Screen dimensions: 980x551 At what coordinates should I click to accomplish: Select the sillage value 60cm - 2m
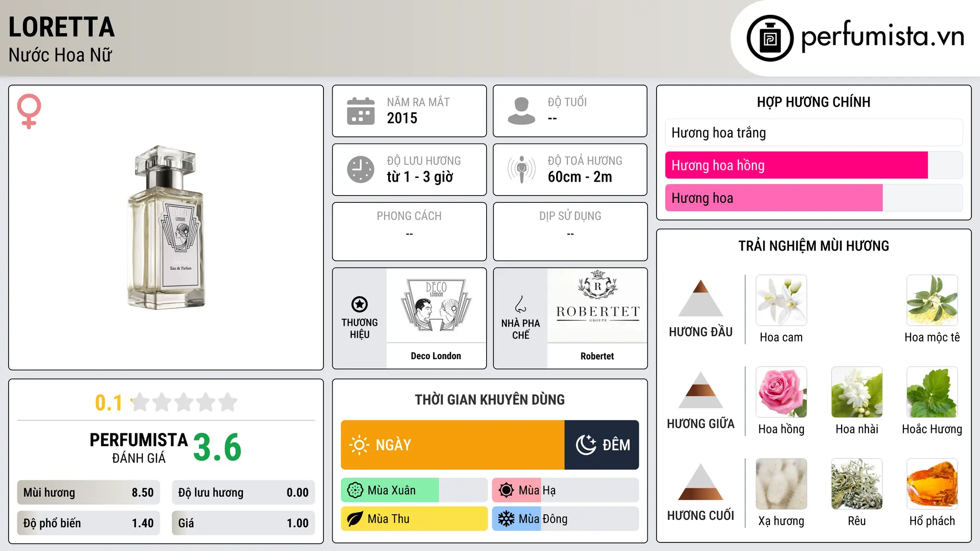click(580, 177)
